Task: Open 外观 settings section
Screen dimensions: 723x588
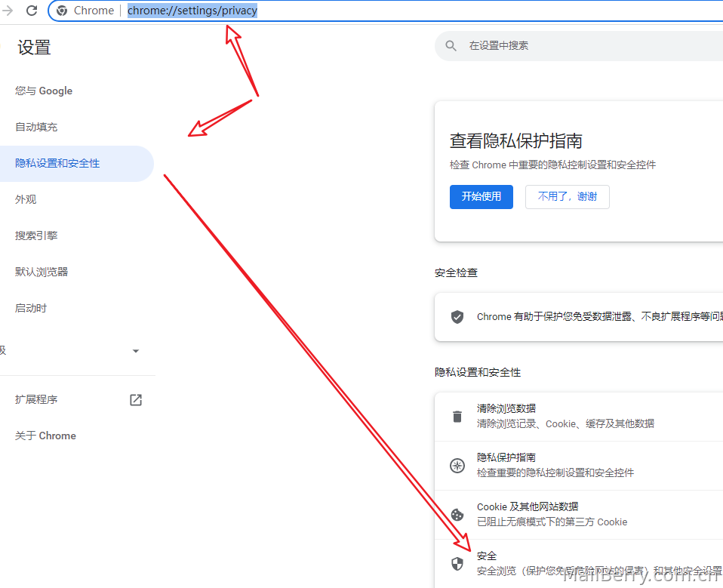Action: [26, 199]
